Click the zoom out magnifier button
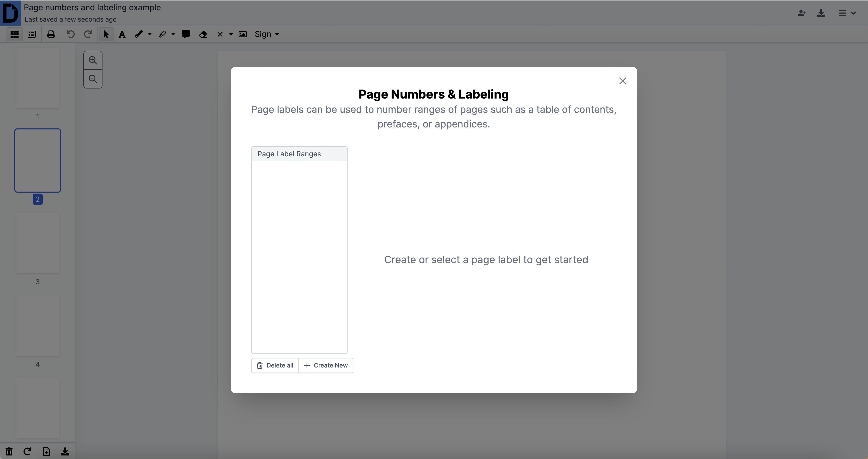The height and width of the screenshot is (459, 868). [93, 79]
